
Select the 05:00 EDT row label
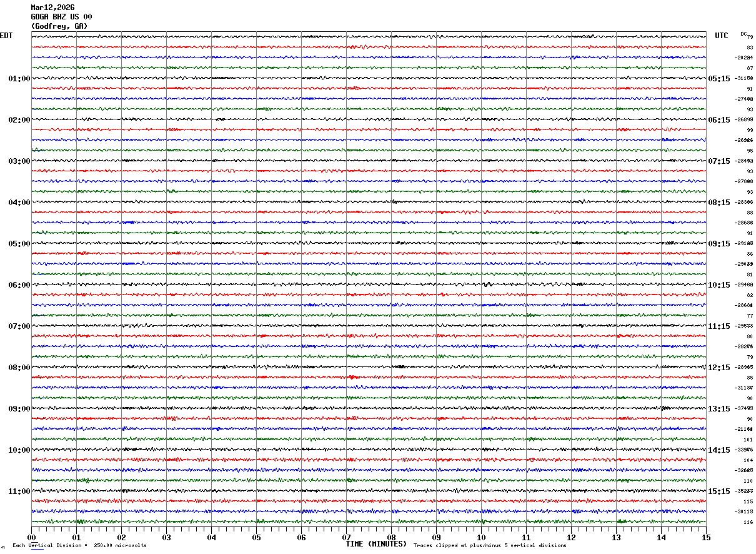click(x=19, y=244)
